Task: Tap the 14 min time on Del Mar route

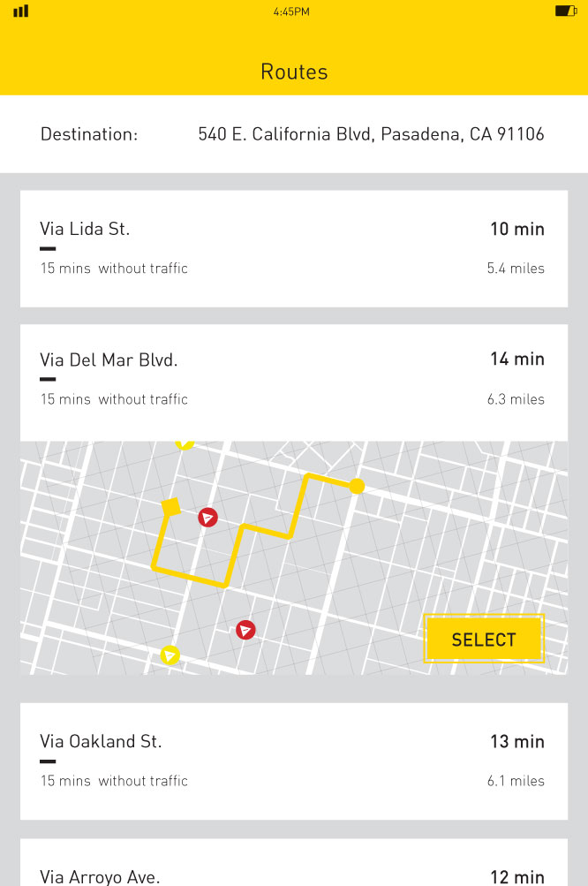Action: click(517, 360)
